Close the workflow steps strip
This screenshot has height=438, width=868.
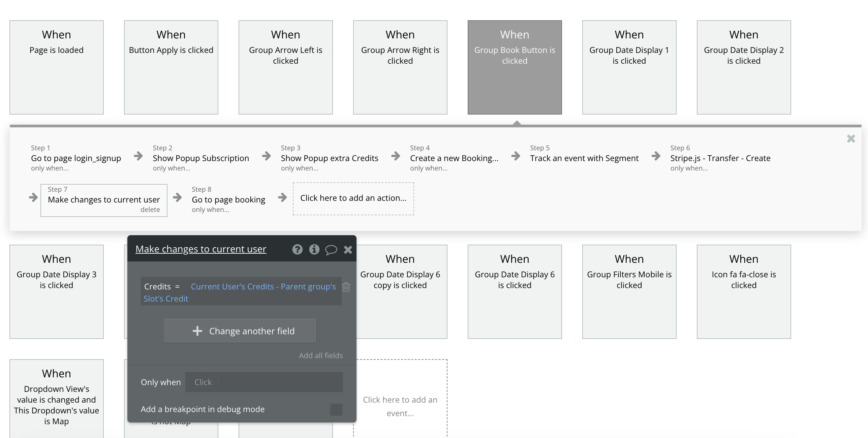851,138
